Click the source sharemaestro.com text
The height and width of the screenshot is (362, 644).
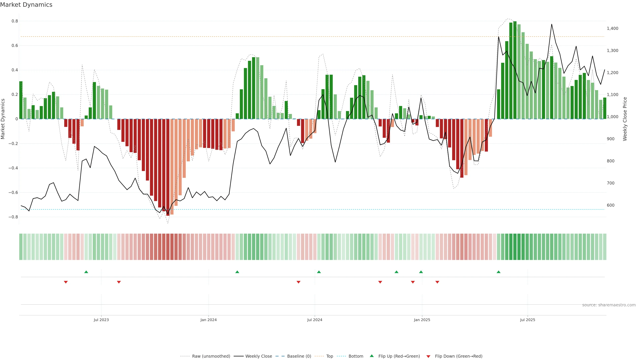point(609,305)
